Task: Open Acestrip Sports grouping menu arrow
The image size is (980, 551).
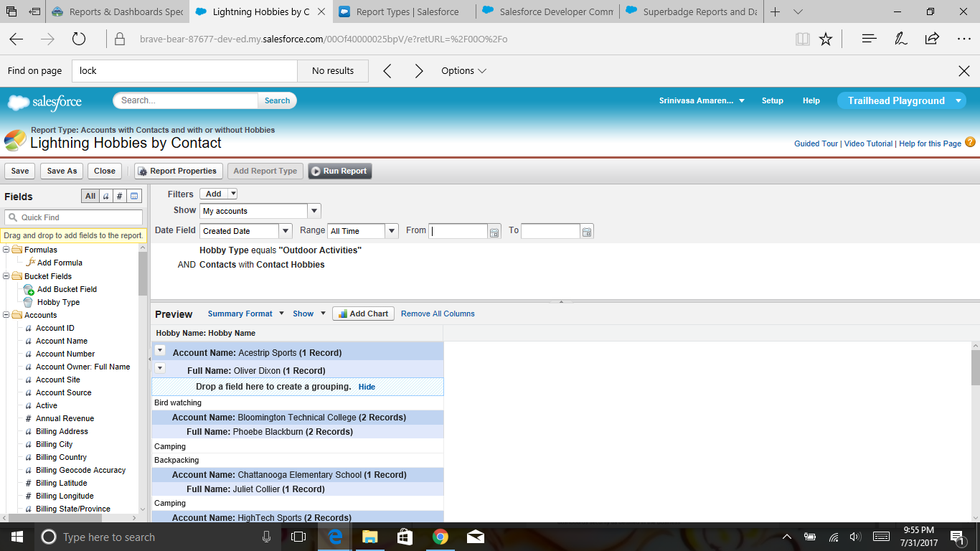Action: point(161,351)
